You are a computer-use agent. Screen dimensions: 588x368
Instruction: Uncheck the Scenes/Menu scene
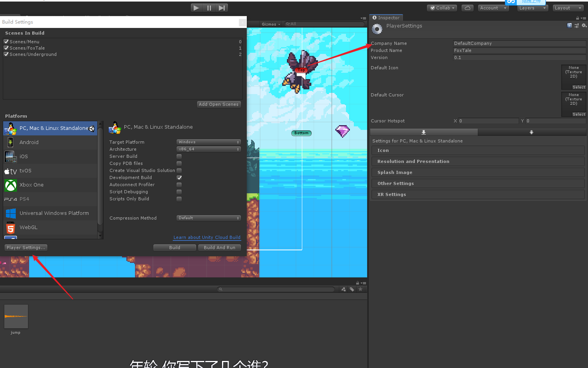[6, 41]
